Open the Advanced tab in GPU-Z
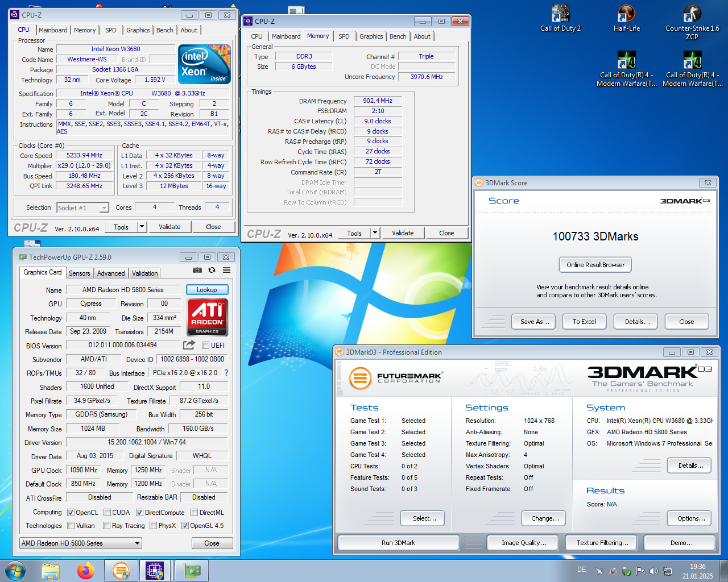728x582 pixels. coord(111,273)
